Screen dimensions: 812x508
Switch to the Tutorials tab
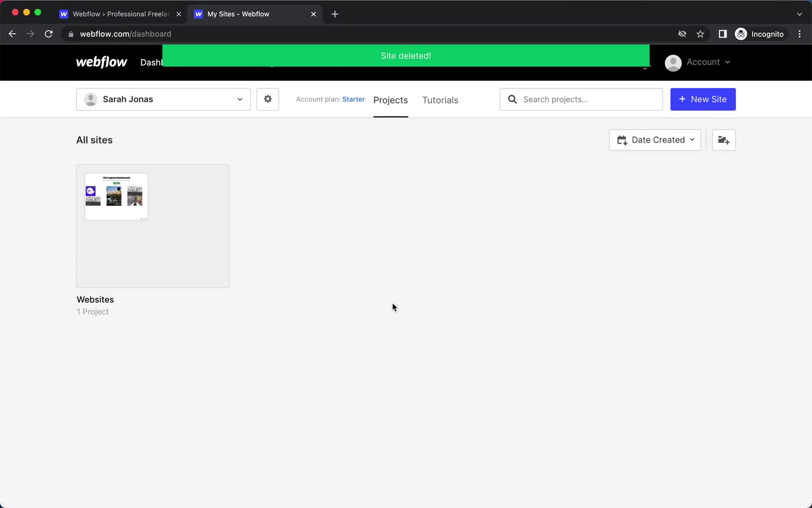coord(440,100)
